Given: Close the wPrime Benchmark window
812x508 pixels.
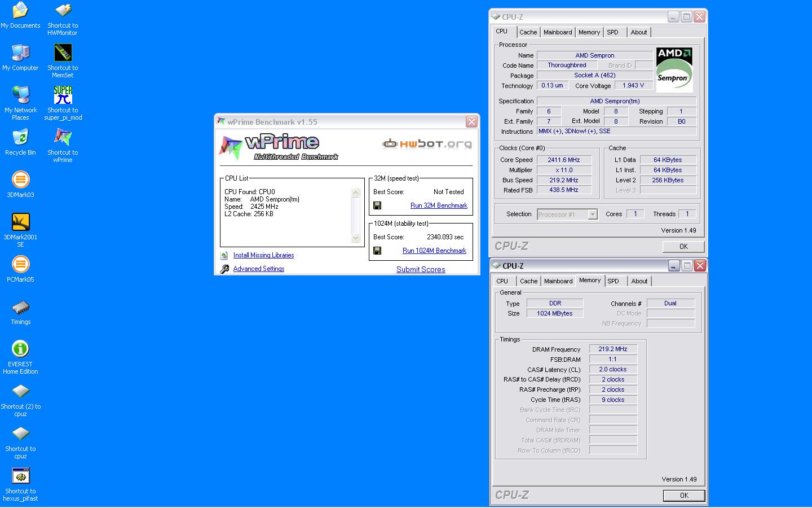Looking at the screenshot, I should (471, 121).
